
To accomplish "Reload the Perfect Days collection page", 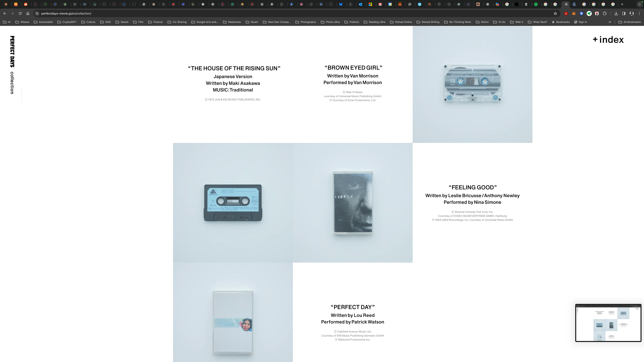I will [x=20, y=13].
